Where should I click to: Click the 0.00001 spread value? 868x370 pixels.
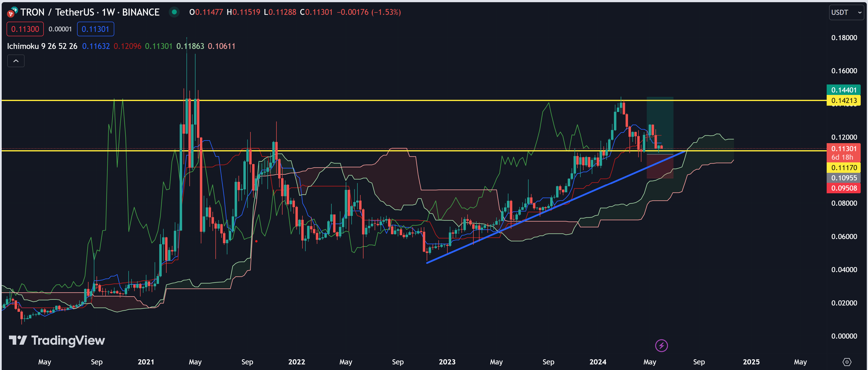(x=60, y=29)
